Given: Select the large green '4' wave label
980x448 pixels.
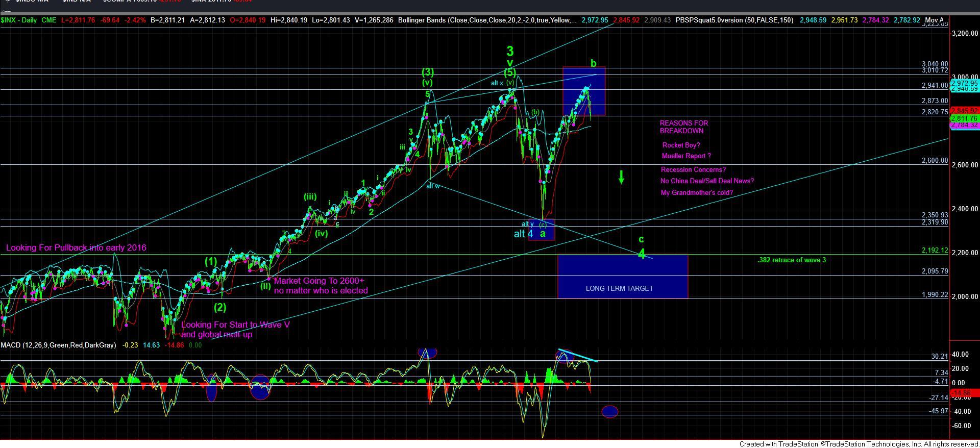Looking at the screenshot, I should [x=642, y=254].
